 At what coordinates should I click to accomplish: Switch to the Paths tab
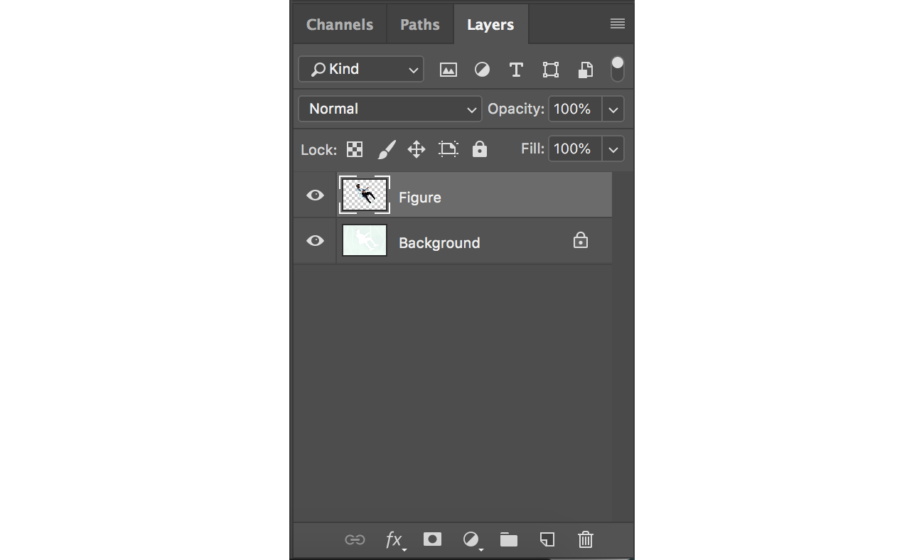coord(420,24)
